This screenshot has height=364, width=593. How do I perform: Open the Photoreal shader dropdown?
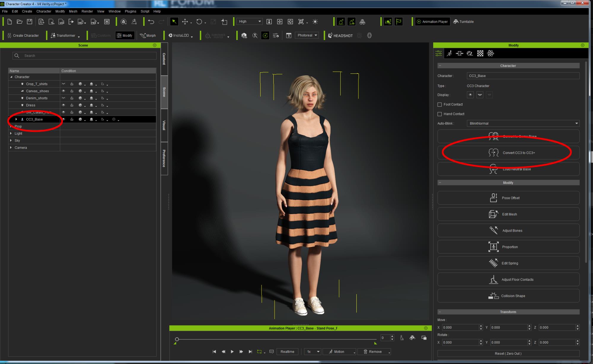307,35
